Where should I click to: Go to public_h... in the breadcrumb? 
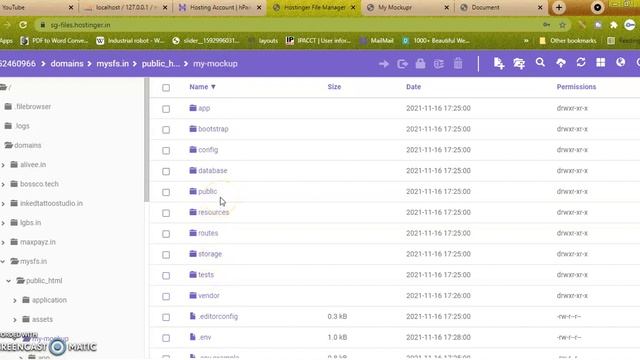click(161, 64)
